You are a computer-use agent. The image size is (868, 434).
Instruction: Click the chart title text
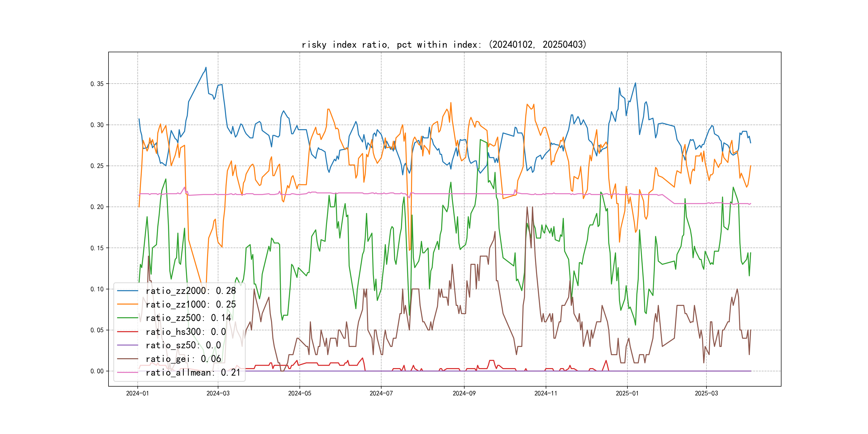(x=444, y=44)
